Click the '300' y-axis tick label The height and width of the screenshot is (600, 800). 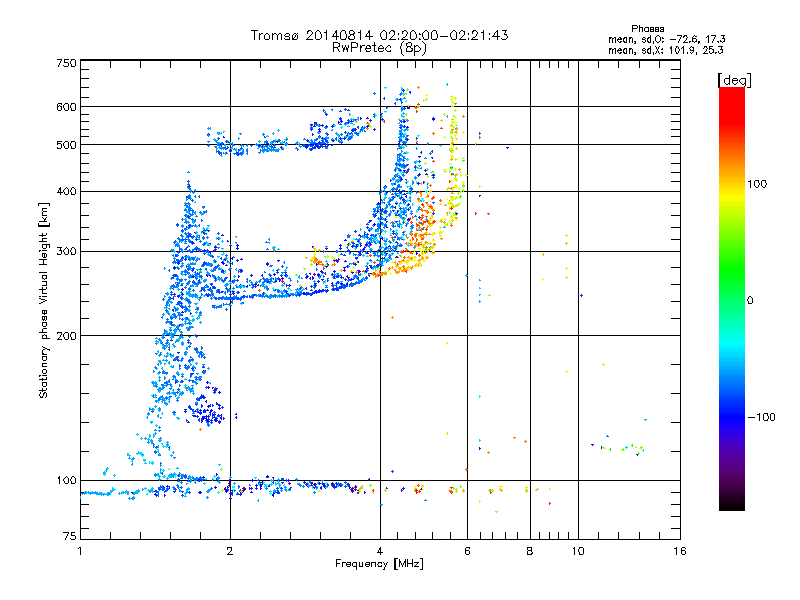[66, 252]
